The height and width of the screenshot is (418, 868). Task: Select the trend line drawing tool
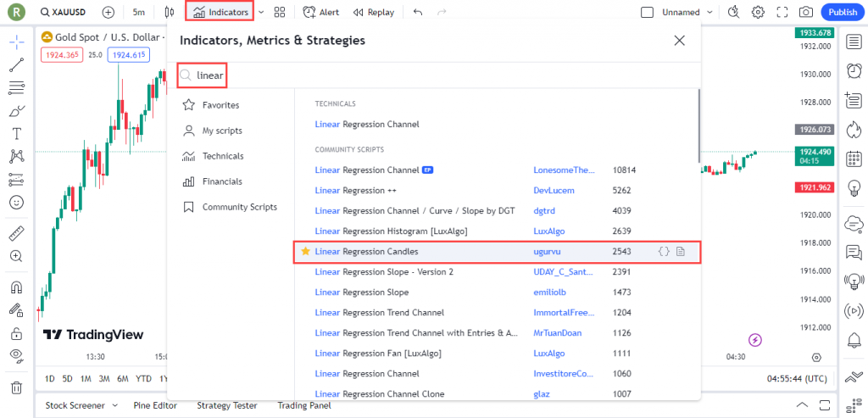[x=17, y=64]
